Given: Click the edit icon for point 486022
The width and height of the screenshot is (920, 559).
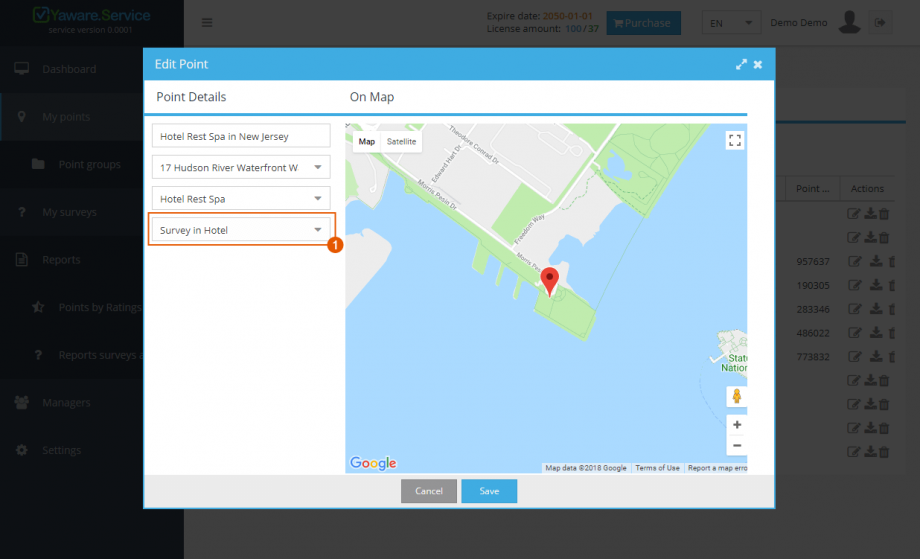Looking at the screenshot, I should (x=855, y=333).
